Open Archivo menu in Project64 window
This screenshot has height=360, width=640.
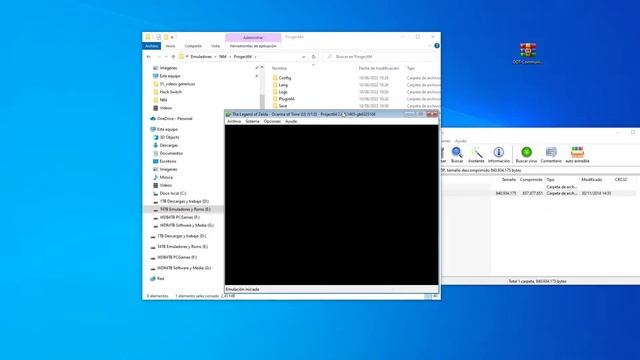pos(234,121)
